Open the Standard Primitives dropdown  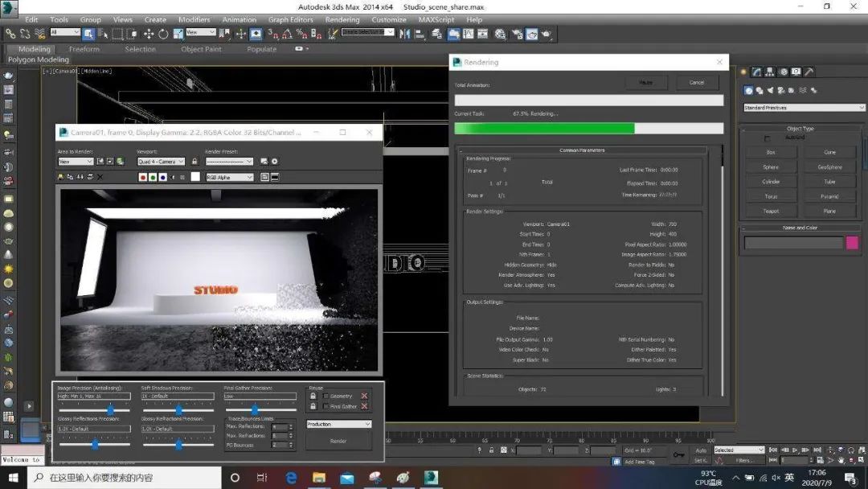click(x=804, y=108)
